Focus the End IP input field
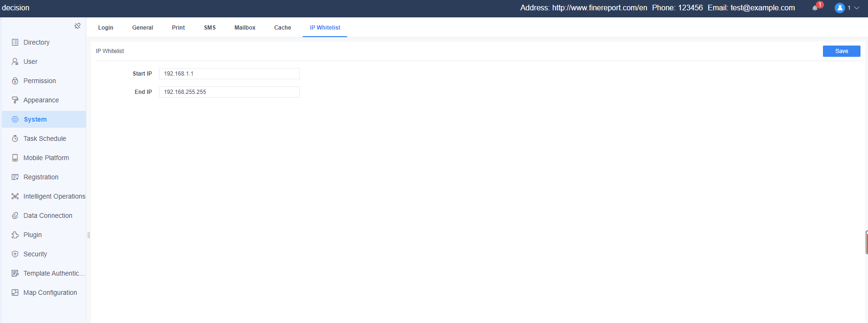 coord(229,92)
